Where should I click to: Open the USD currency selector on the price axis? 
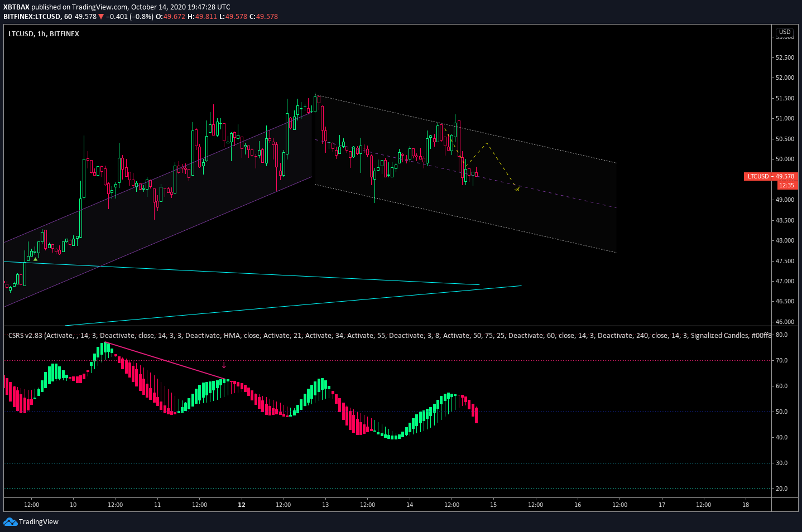[785, 32]
